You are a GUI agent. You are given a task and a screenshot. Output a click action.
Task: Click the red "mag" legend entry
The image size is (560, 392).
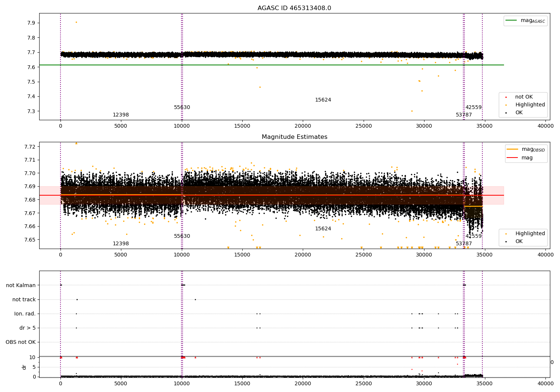(x=520, y=158)
